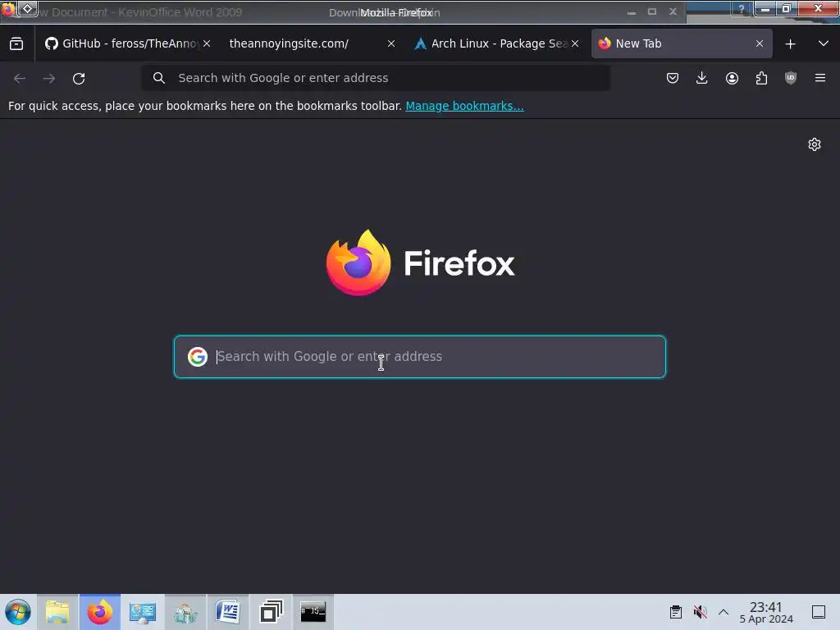The image size is (840, 630).
Task: Click the help button of background window
Action: 742,8
